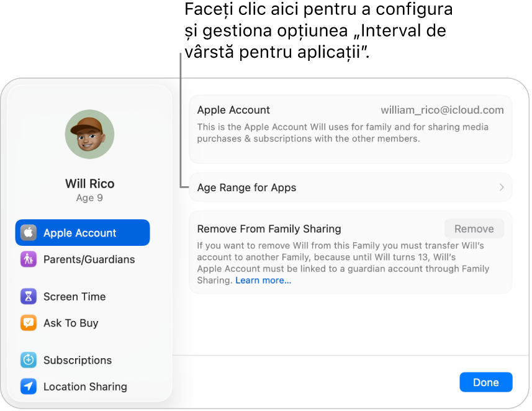
Task: Select the Ask To Buy sidebar entry
Action: [70, 322]
